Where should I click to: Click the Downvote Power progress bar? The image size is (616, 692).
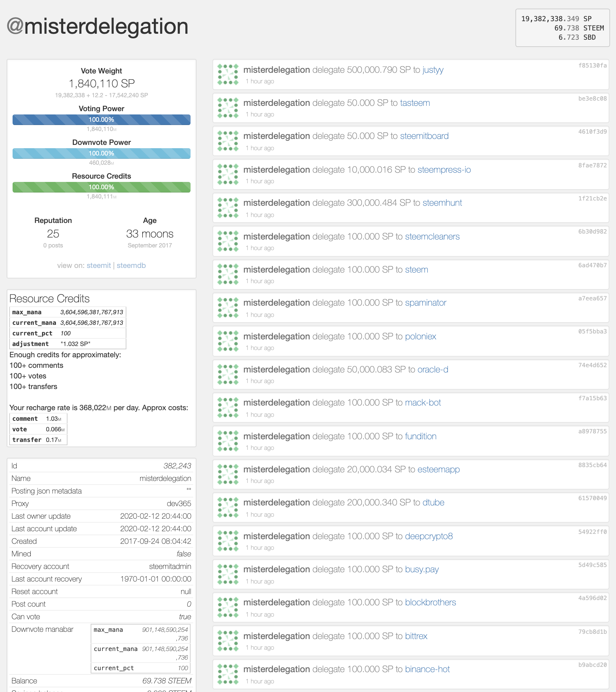point(102,153)
